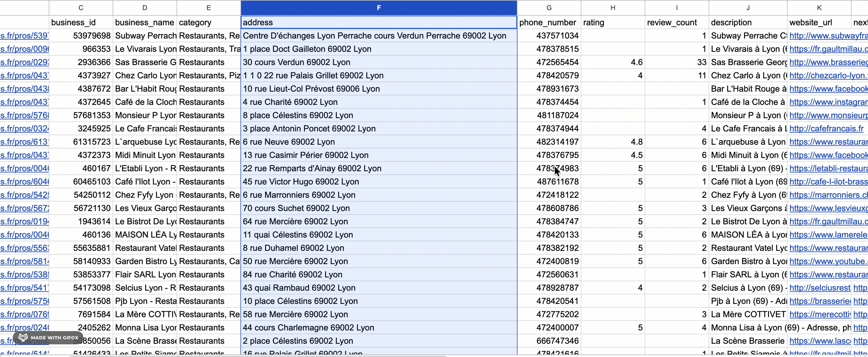Open the merecotti website link
868x357 pixels.
(820, 314)
